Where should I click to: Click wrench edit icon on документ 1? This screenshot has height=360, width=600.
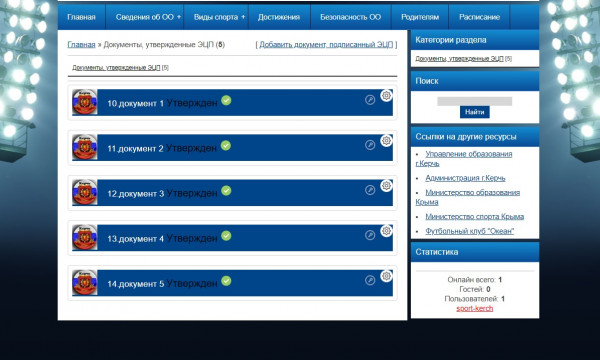(x=370, y=100)
